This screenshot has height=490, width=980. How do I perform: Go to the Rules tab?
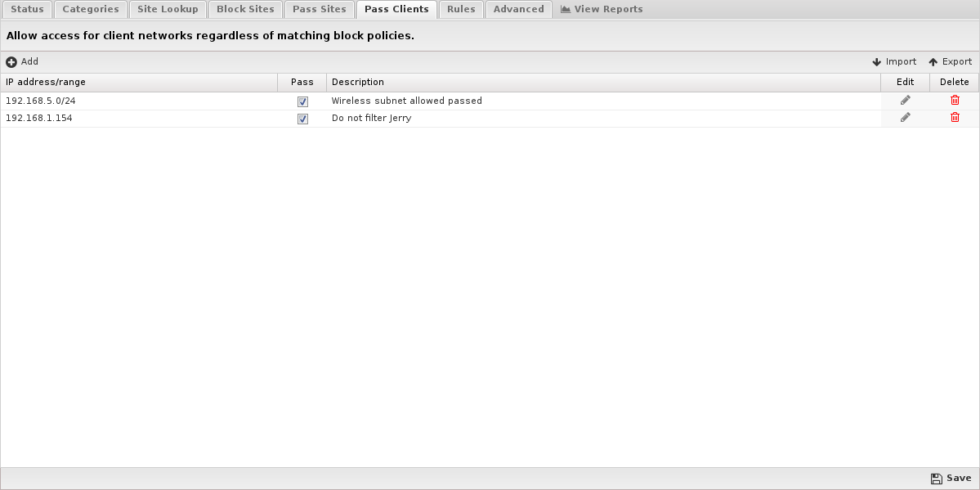point(461,9)
